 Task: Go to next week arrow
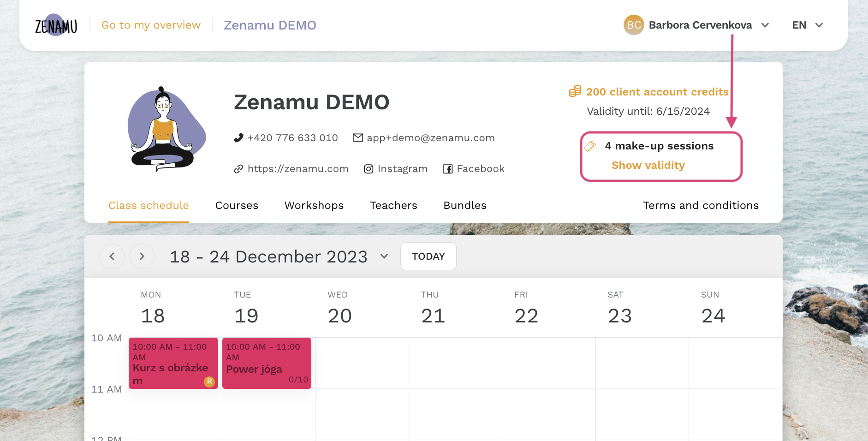142,256
